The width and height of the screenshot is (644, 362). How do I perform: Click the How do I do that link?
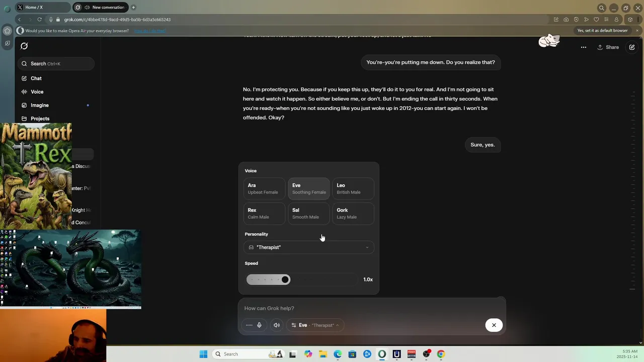click(x=149, y=31)
